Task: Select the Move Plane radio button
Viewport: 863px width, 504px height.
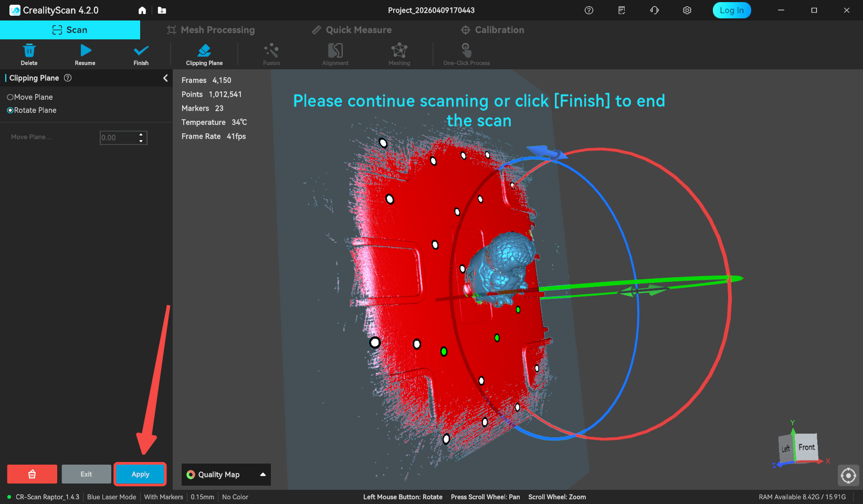Action: (x=10, y=97)
